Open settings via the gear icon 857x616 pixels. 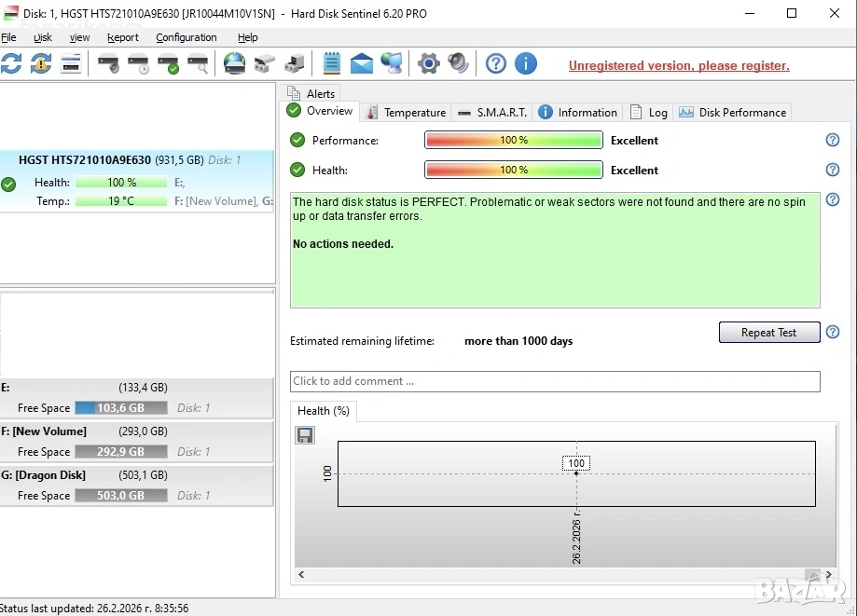(428, 63)
